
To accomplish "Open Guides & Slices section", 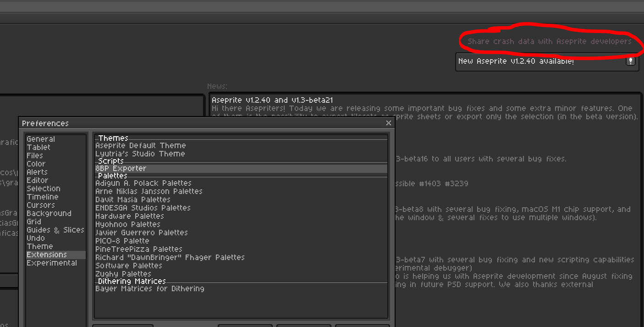I will coord(55,230).
